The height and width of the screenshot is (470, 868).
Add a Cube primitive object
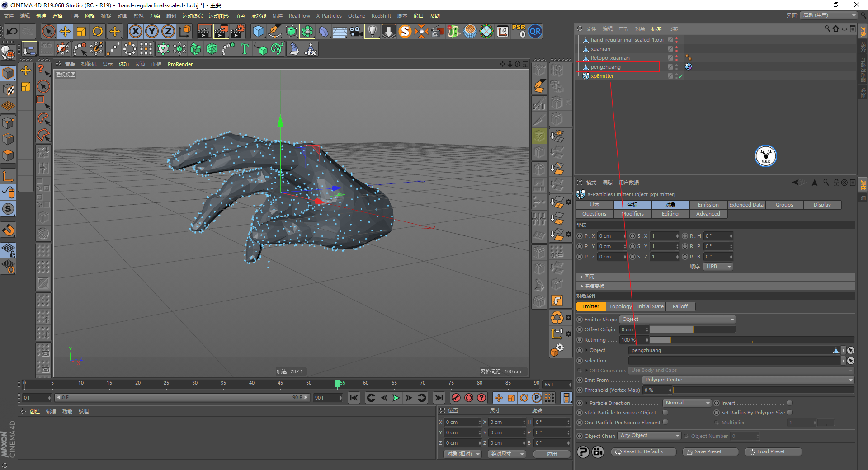pyautogui.click(x=258, y=32)
